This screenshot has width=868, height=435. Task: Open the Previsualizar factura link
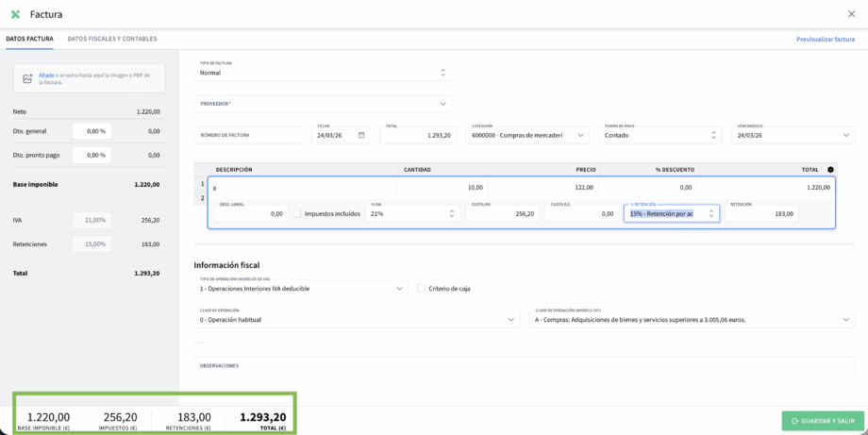point(825,40)
